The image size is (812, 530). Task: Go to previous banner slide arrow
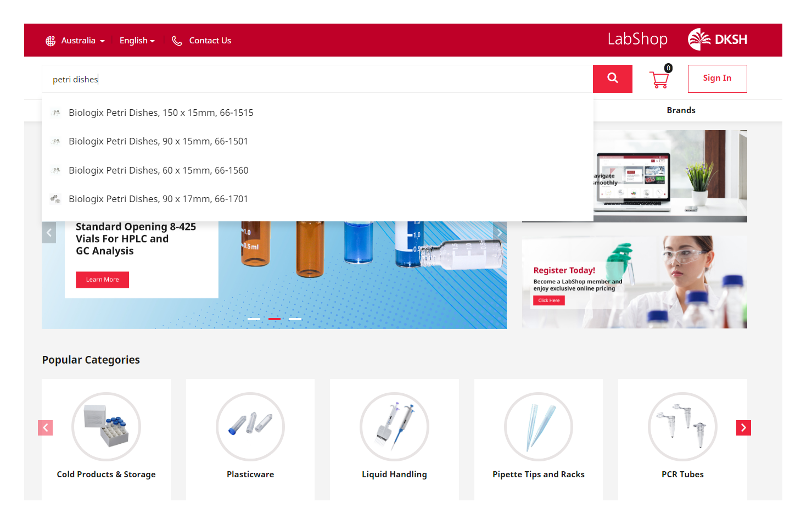pos(49,232)
